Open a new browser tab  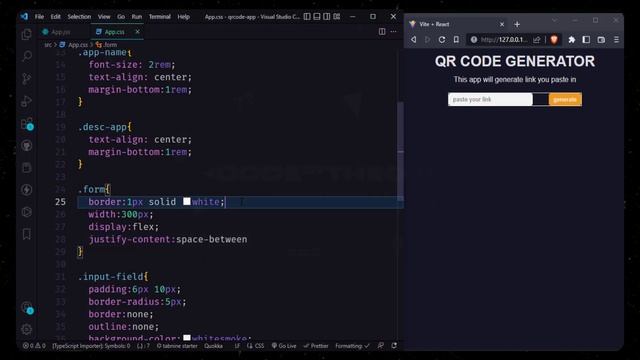tap(517, 24)
